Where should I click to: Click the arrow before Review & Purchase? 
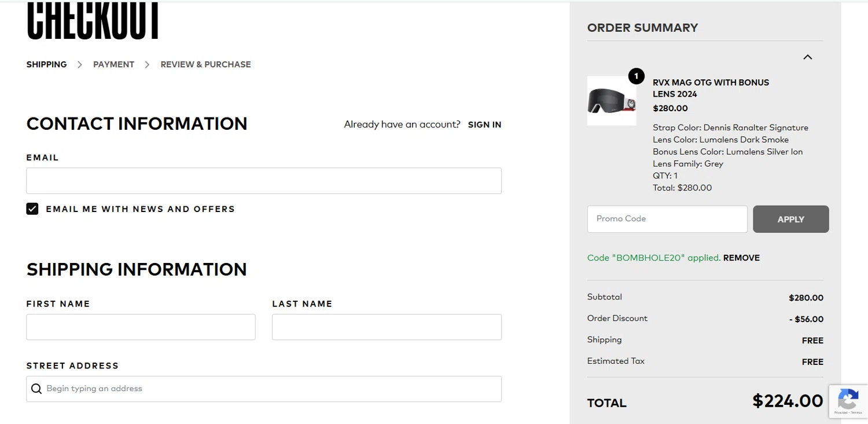[147, 64]
